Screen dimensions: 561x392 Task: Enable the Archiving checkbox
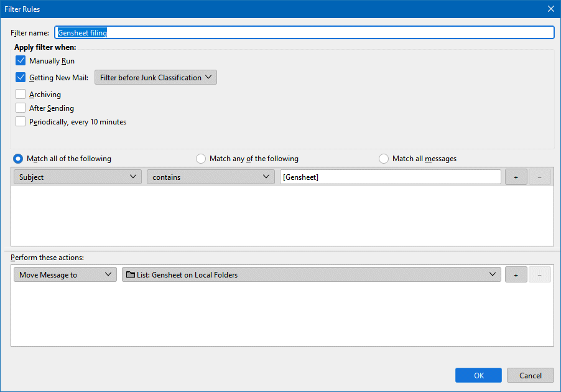click(21, 94)
